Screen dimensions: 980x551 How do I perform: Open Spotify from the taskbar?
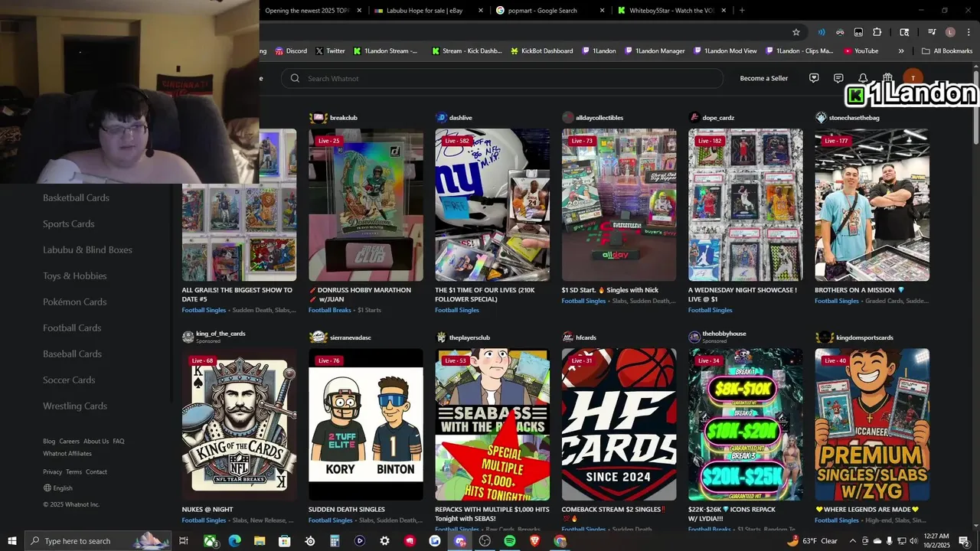pos(510,541)
